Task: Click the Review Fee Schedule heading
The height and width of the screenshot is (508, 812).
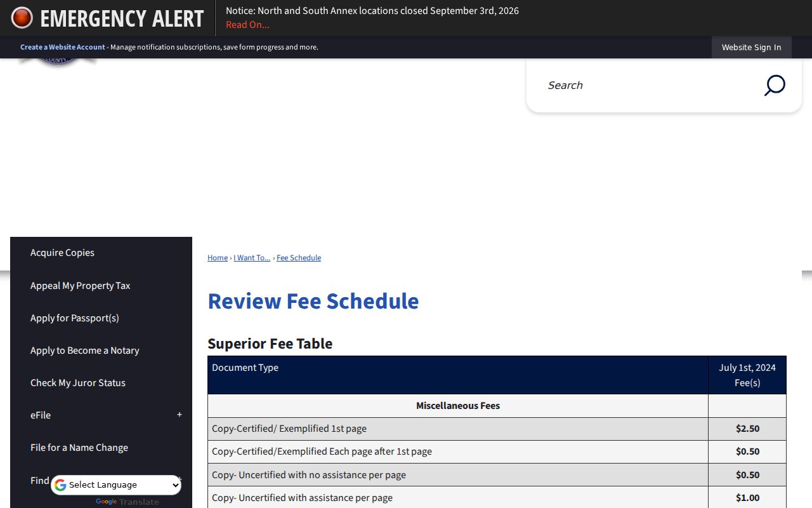Action: point(313,301)
